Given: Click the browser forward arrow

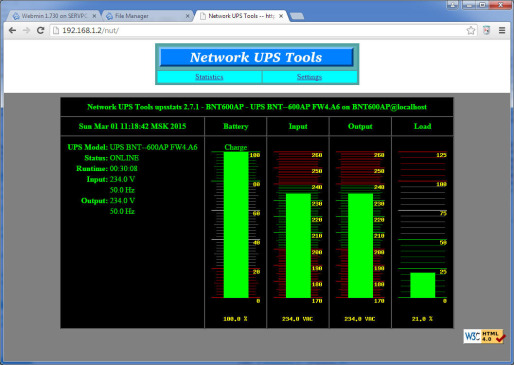Looking at the screenshot, I should click(26, 30).
